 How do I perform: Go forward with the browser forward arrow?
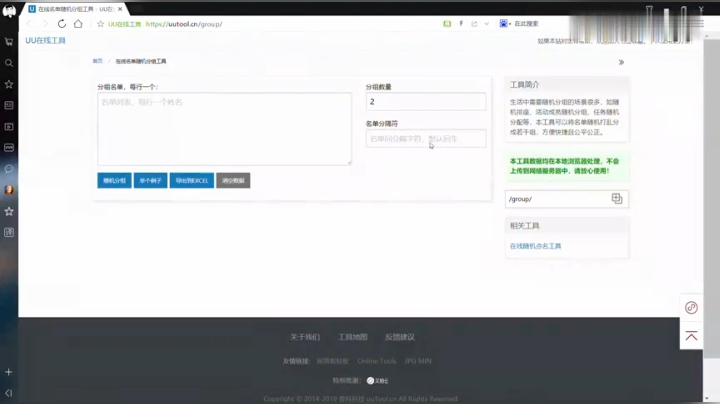point(45,24)
